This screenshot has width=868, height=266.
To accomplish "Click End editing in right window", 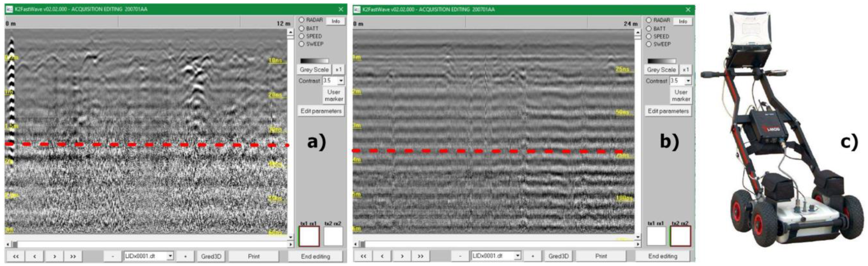I will pyautogui.click(x=662, y=256).
